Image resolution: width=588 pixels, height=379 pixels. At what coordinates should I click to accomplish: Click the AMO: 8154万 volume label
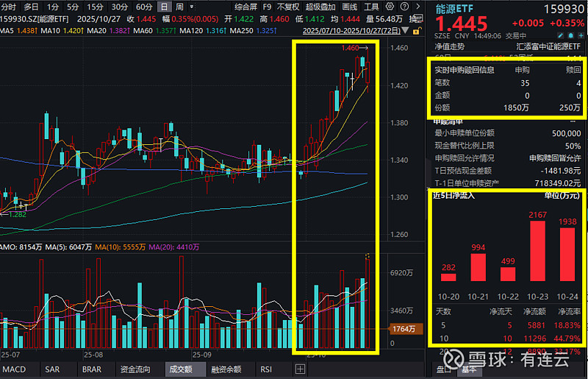21,247
